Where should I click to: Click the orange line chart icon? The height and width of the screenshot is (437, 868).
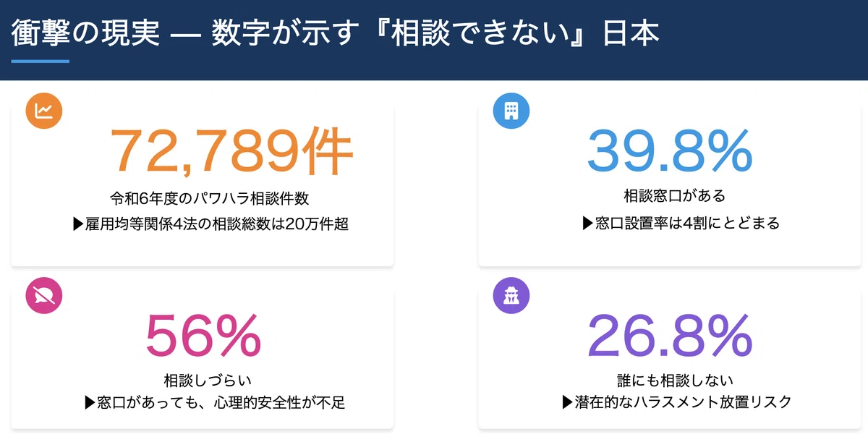(x=44, y=111)
